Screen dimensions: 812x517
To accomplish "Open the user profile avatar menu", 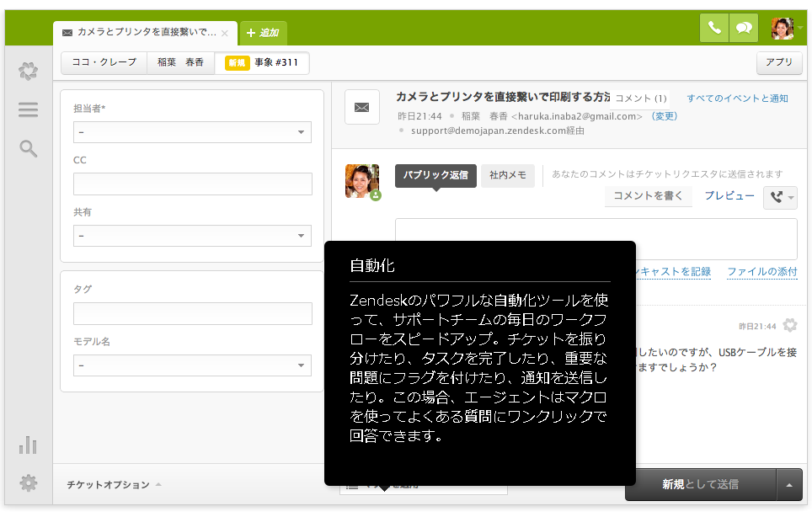I will [x=783, y=28].
